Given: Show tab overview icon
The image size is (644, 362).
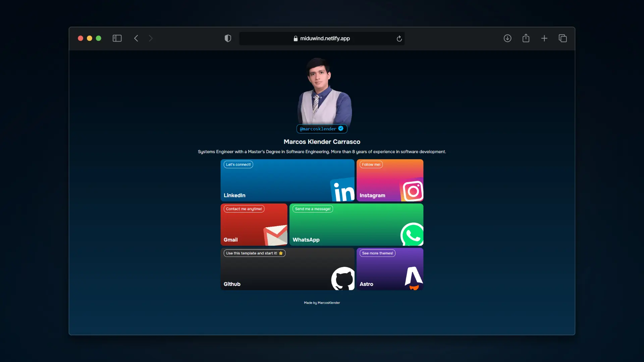Looking at the screenshot, I should coord(563,38).
